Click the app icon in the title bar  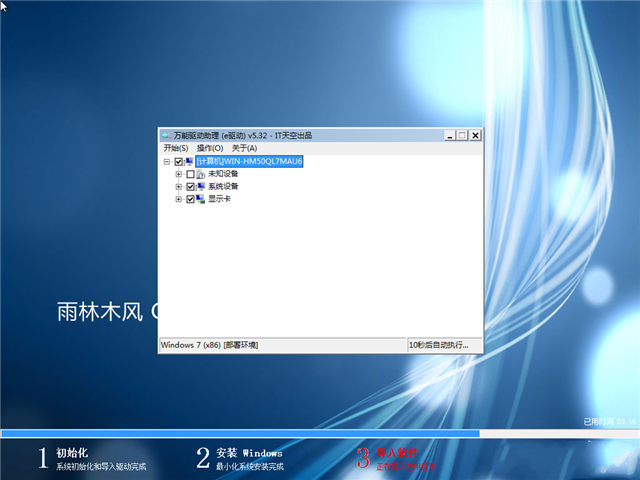click(x=166, y=135)
